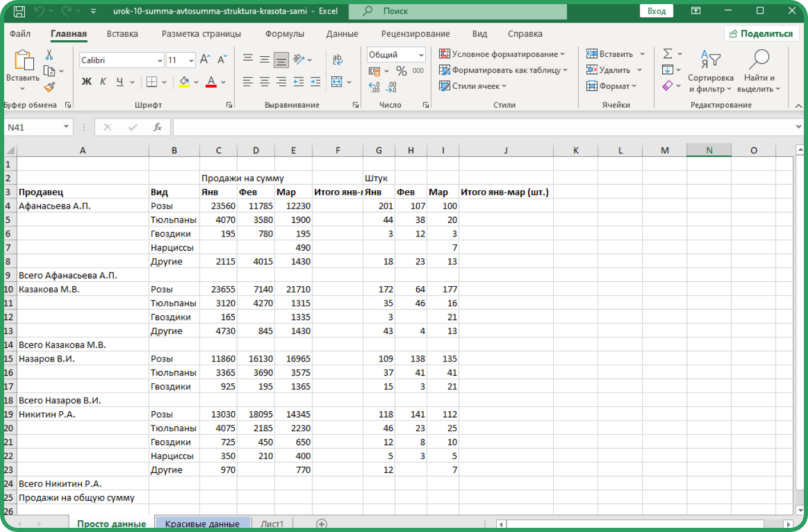Click the Вход sign-in button
This screenshot has height=532, width=808.
[x=656, y=11]
